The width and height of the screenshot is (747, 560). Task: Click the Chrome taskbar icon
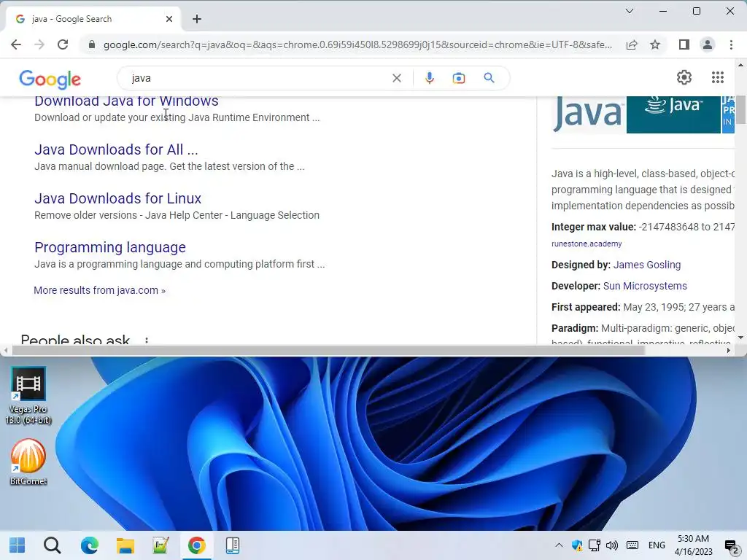(196, 545)
